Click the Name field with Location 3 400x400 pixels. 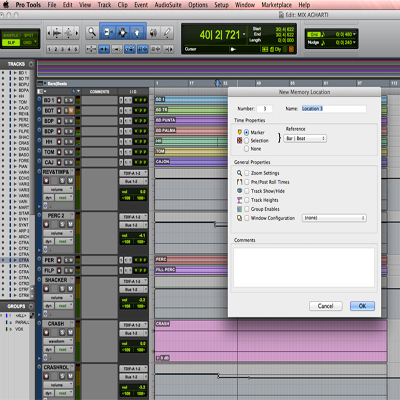pos(334,109)
